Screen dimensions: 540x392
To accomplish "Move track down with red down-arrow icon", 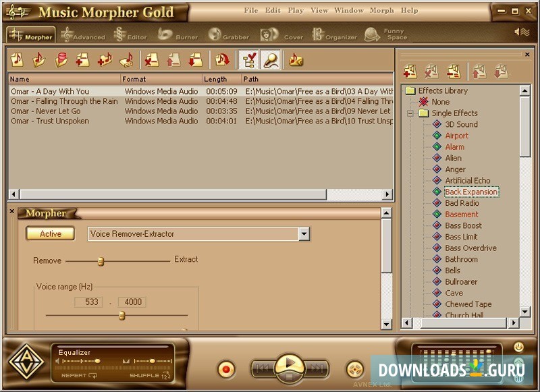I will [195, 60].
